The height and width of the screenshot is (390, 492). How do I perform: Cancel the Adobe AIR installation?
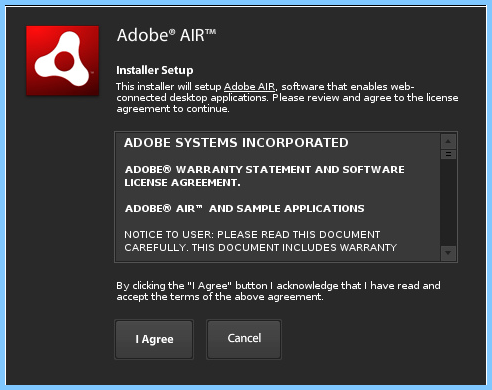click(x=244, y=339)
